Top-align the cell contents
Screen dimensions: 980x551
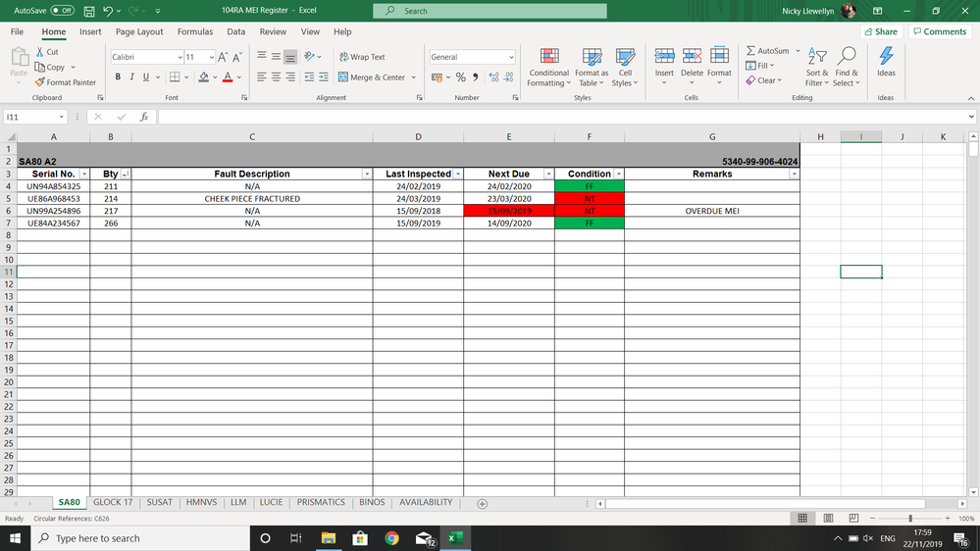[x=262, y=56]
